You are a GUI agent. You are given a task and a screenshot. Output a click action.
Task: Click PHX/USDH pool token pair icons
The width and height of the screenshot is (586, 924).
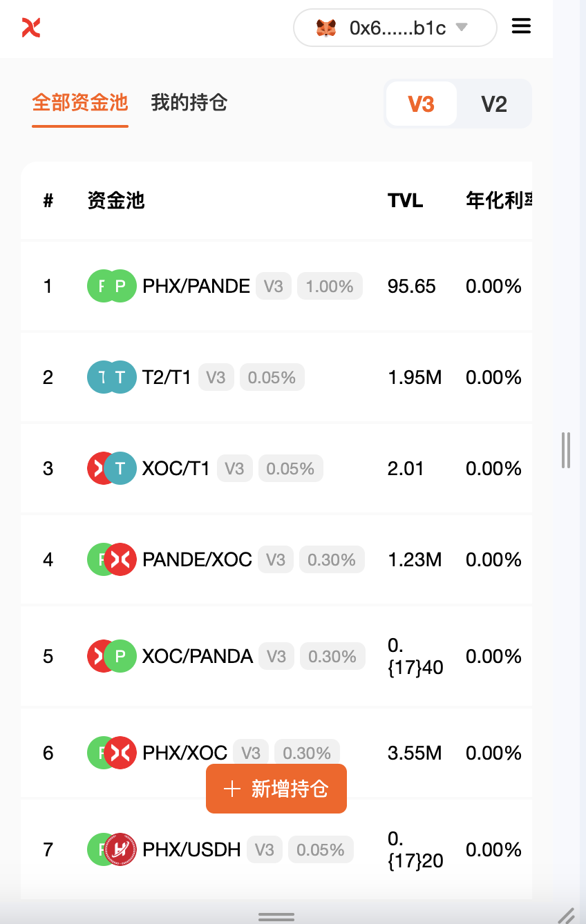[112, 849]
